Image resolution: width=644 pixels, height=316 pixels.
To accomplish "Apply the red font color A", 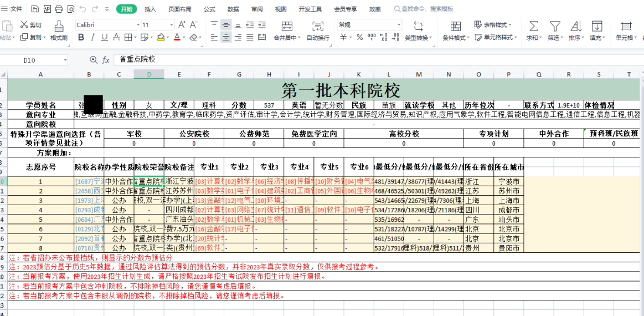I will 177,38.
